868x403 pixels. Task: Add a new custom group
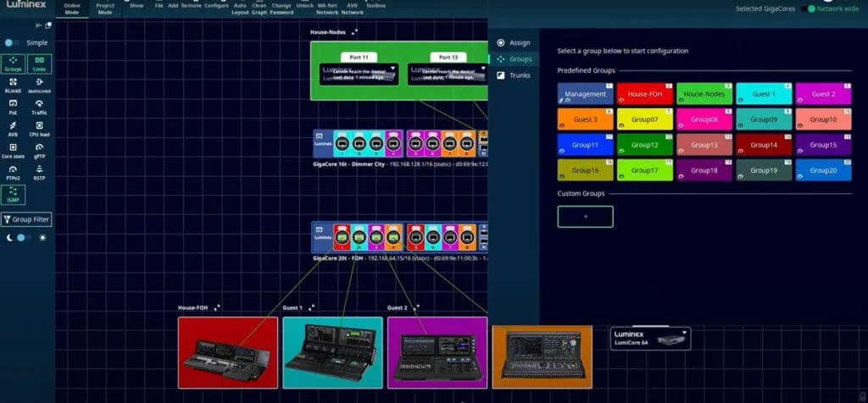pyautogui.click(x=585, y=217)
